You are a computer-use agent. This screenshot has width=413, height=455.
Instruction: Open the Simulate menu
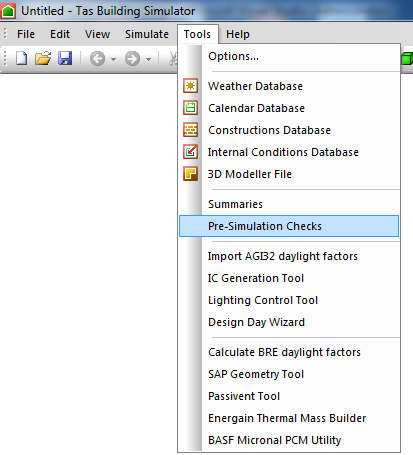[x=147, y=34]
